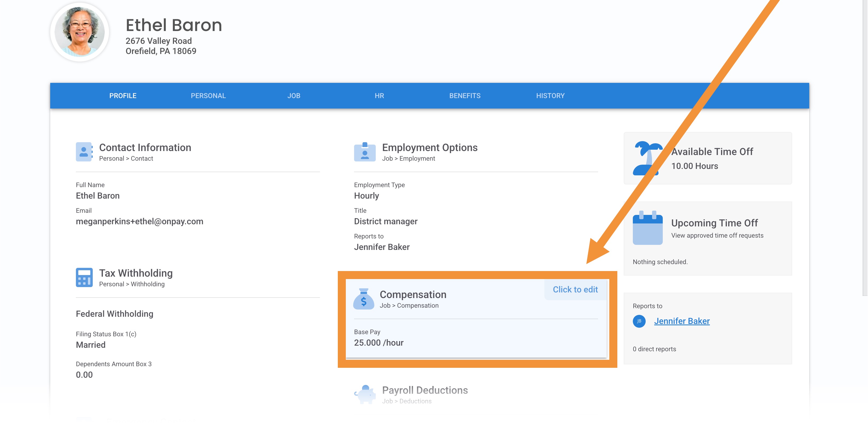Click the Tax Withholding calculator icon
Screen dimensions: 868x425
tap(84, 277)
